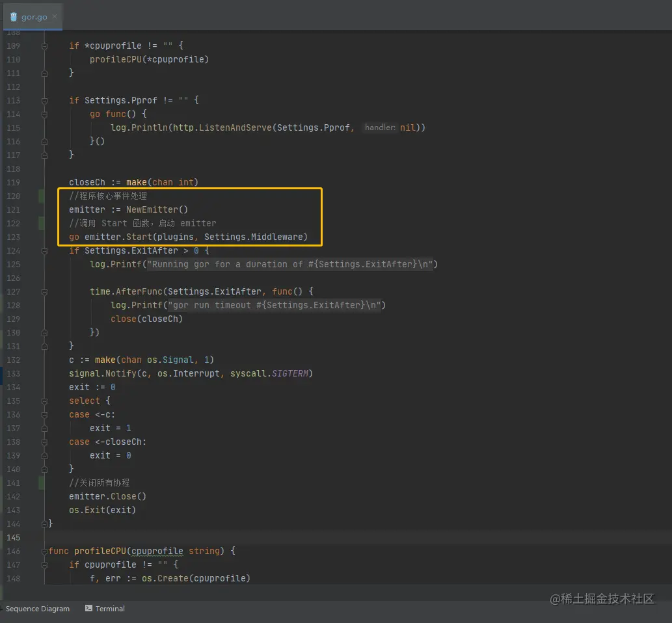Click the fold end marker at line 116
Viewport: 672px width, 623px height.
(x=44, y=141)
